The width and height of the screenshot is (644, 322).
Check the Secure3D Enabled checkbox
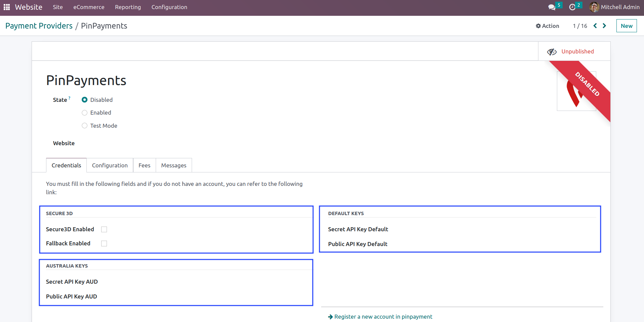(x=104, y=229)
